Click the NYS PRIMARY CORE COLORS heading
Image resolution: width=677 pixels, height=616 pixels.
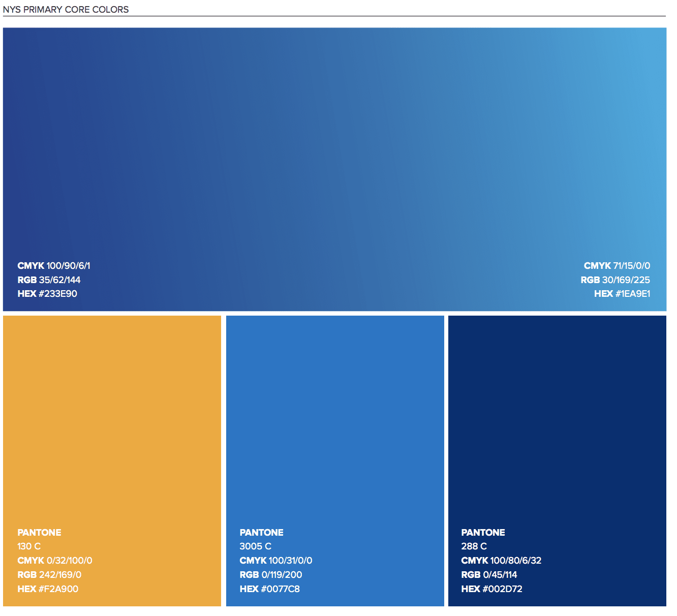click(66, 9)
